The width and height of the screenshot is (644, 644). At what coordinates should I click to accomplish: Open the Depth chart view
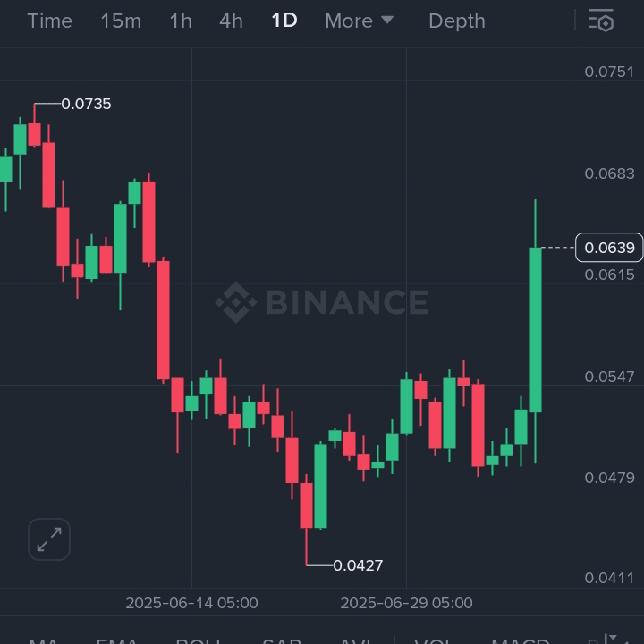tap(457, 21)
